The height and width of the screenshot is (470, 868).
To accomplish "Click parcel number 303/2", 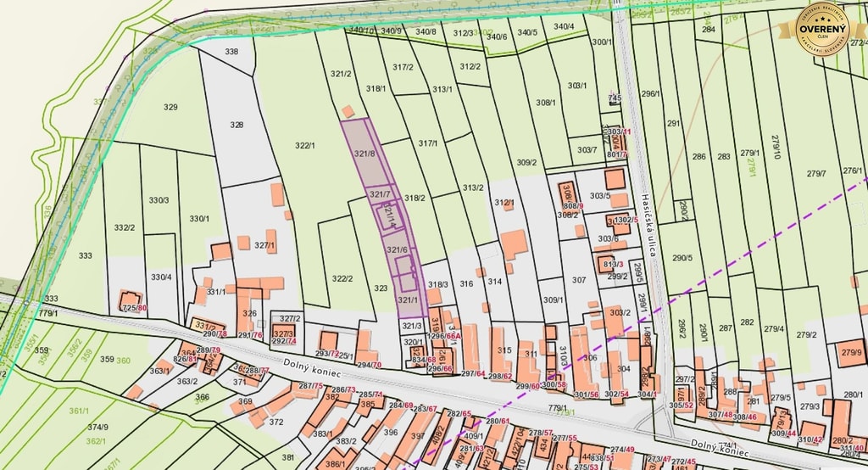I will pos(620,312).
